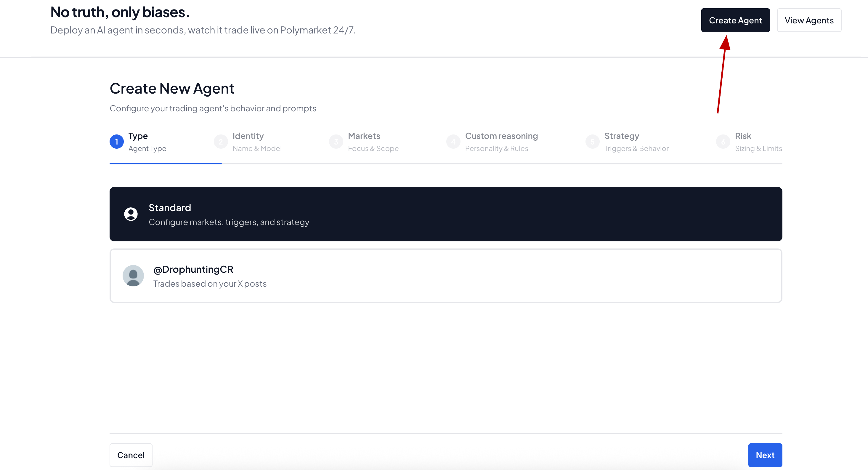Go to Markets Focus & Scope step
The width and height of the screenshot is (868, 470).
coord(373,142)
